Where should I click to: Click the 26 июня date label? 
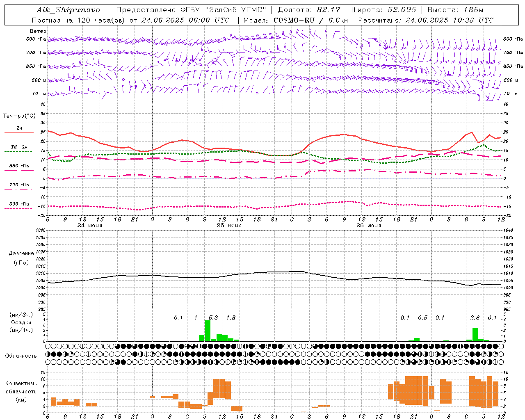click(x=368, y=226)
